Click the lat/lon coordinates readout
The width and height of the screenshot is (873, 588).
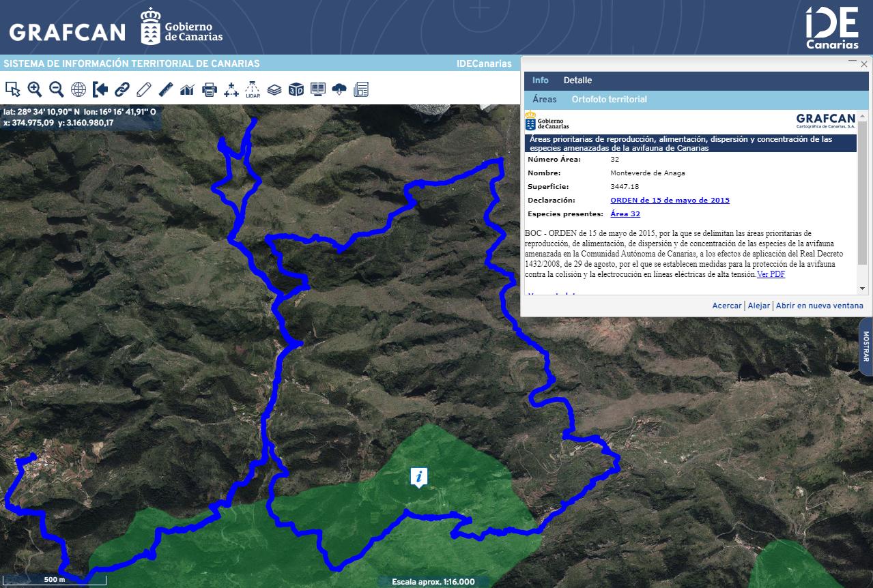tap(80, 112)
